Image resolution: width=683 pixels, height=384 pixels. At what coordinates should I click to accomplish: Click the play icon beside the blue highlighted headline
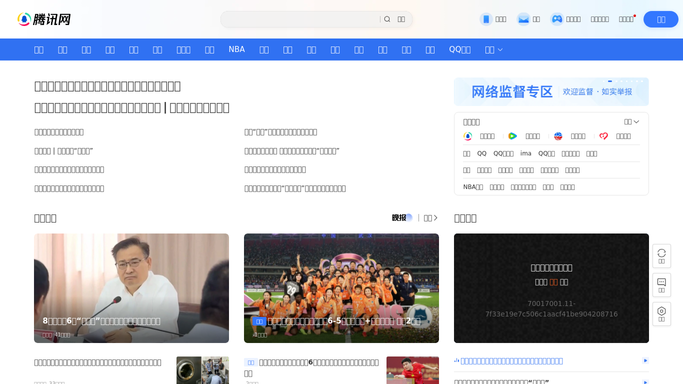click(x=646, y=360)
